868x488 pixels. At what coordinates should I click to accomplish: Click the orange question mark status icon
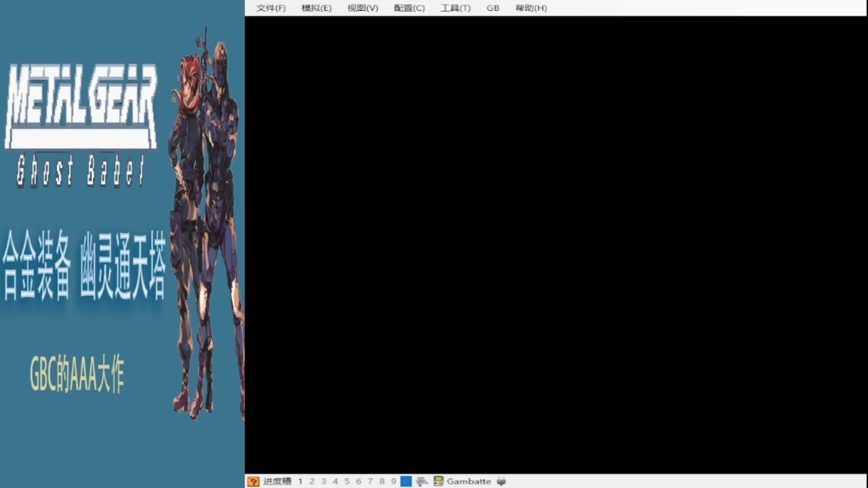click(x=253, y=481)
